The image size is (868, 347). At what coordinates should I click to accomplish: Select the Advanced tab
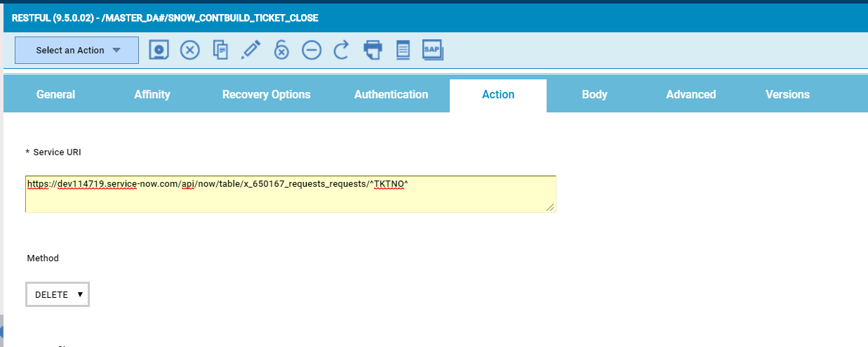pos(690,95)
